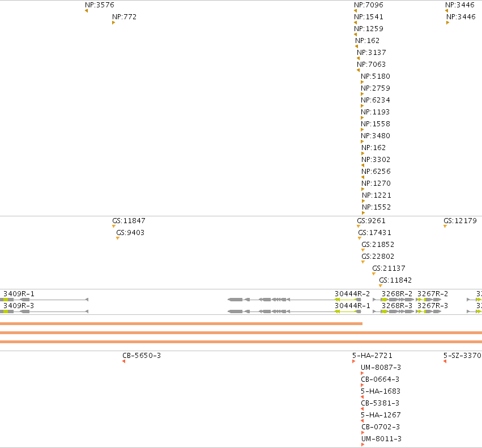Click the NP:2759 insertion label
This screenshot has width=482, height=448.
coord(376,88)
